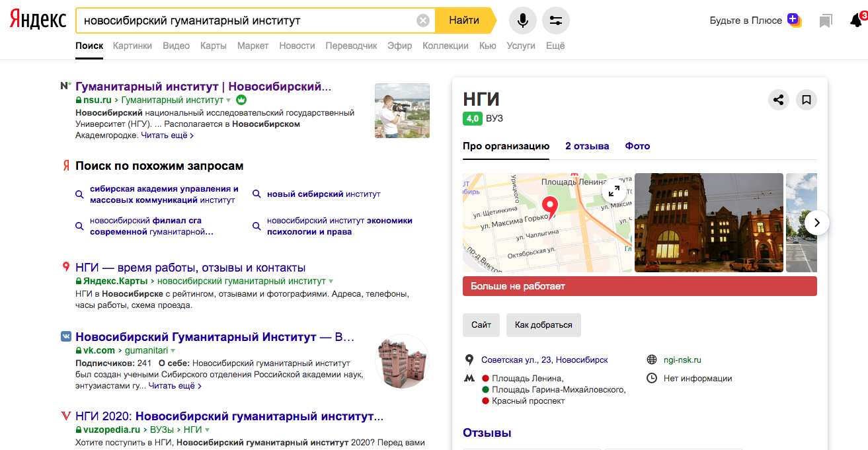Screen dimensions: 868x450
Task: Click the 'Будьте в Плюсе' link
Action: pyautogui.click(x=746, y=20)
